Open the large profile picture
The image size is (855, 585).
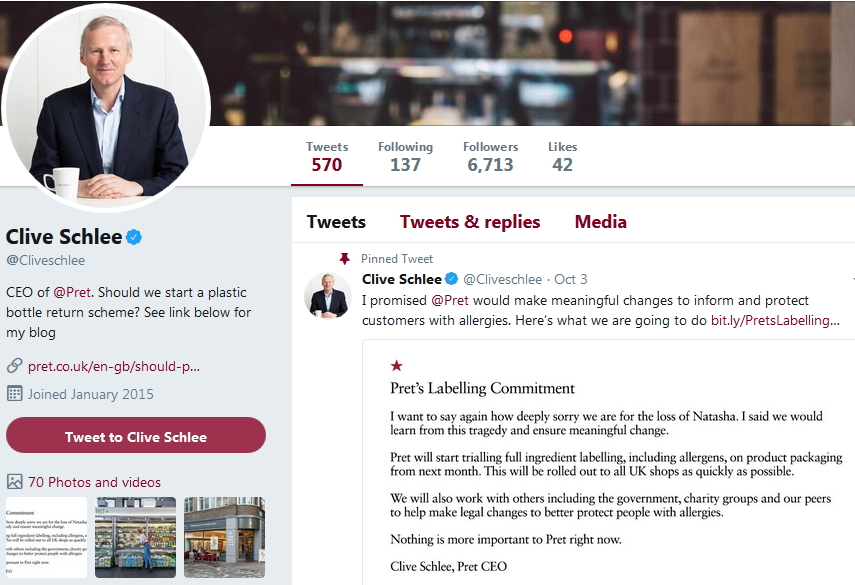pyautogui.click(x=107, y=108)
